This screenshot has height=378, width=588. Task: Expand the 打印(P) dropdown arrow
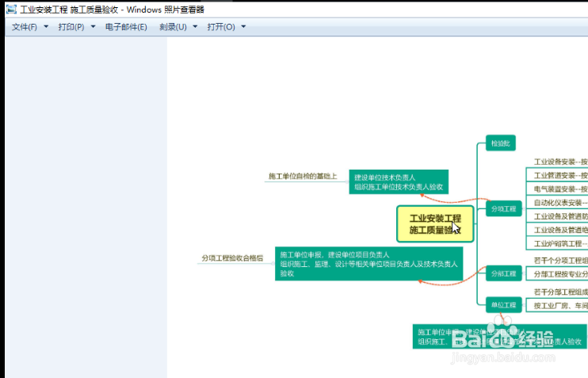[93, 27]
